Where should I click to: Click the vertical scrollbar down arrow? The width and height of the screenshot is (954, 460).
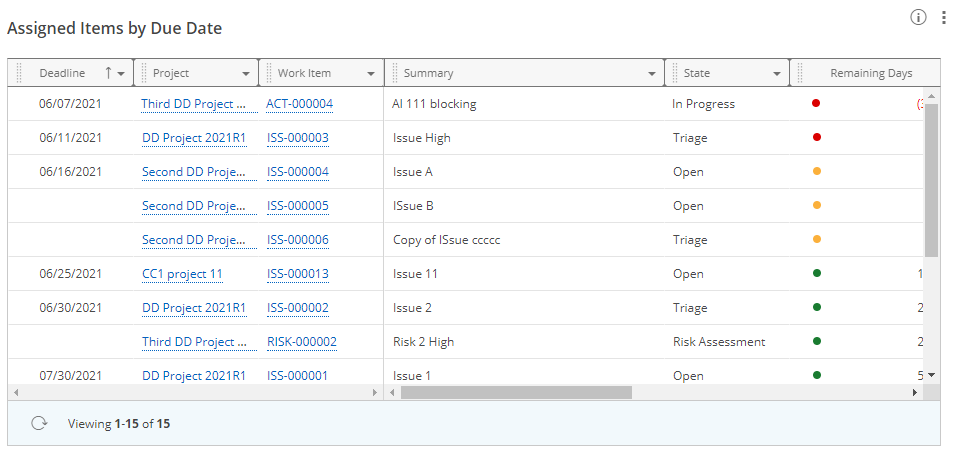coord(931,374)
